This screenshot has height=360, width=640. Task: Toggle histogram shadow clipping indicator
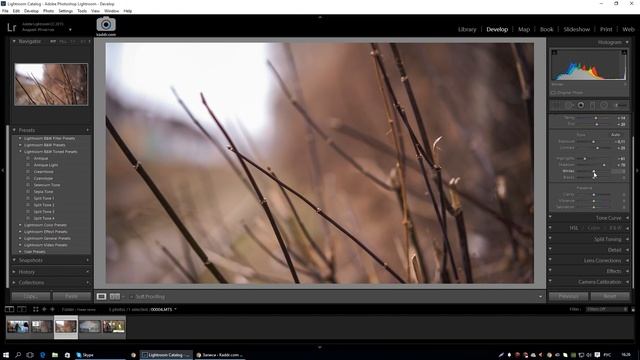click(x=554, y=53)
